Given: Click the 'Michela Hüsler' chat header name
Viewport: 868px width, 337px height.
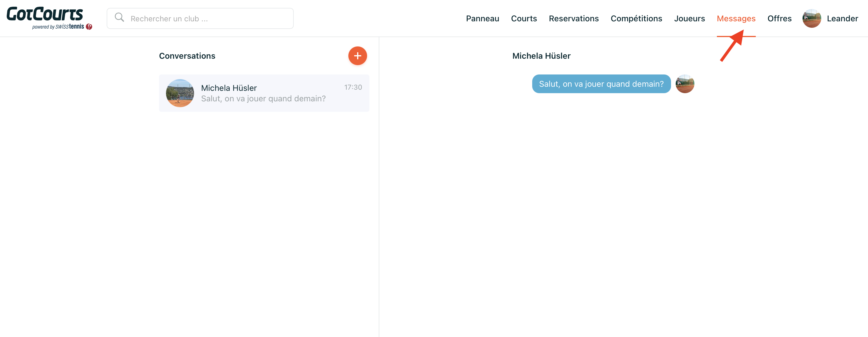Looking at the screenshot, I should pos(541,56).
